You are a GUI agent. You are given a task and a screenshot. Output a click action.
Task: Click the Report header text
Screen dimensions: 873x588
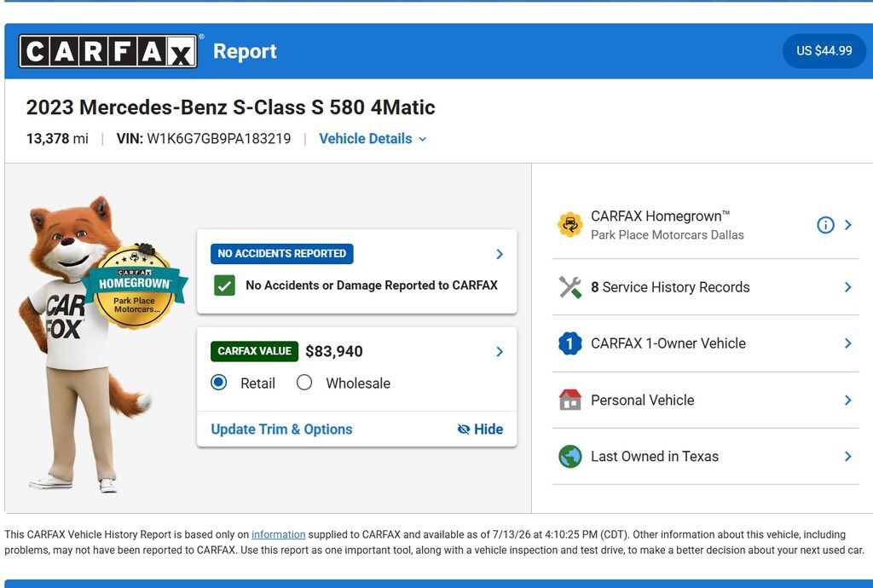pos(245,51)
